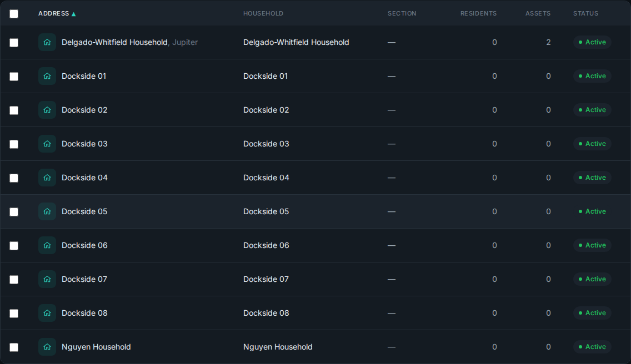Click the house icon beside Dockside 06
This screenshot has height=364, width=631.
(x=47, y=245)
